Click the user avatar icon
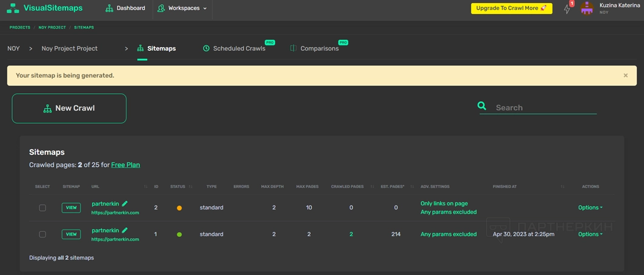The height and width of the screenshot is (275, 644). click(586, 8)
